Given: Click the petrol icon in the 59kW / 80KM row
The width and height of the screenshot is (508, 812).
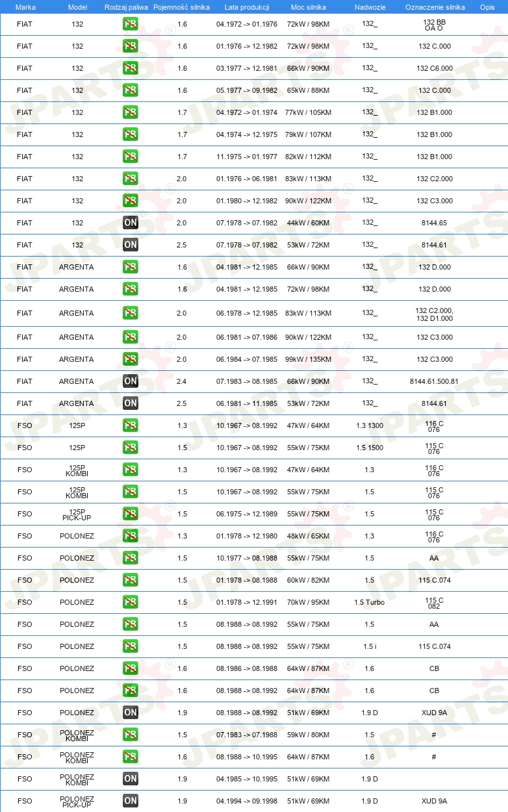Looking at the screenshot, I should point(131,735).
